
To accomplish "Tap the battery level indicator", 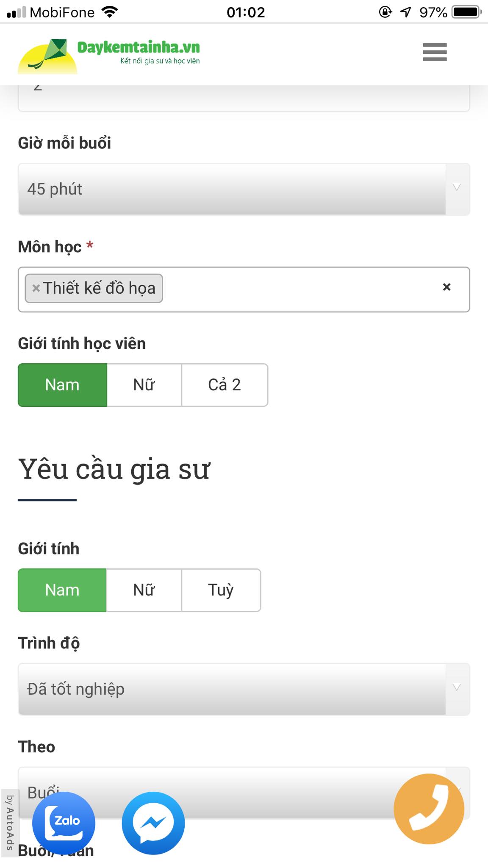I will tap(466, 11).
